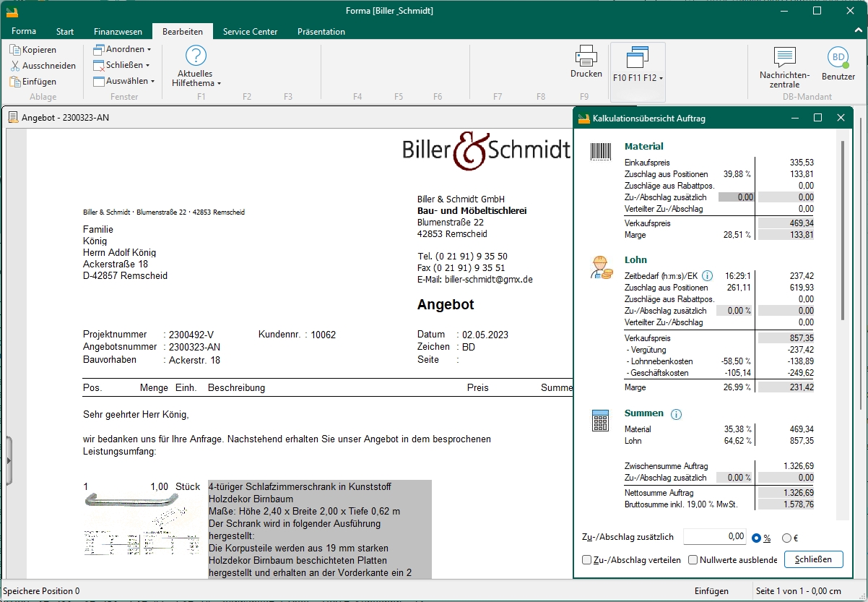
Task: Click the Schließen button in calculation dialog
Action: point(813,559)
